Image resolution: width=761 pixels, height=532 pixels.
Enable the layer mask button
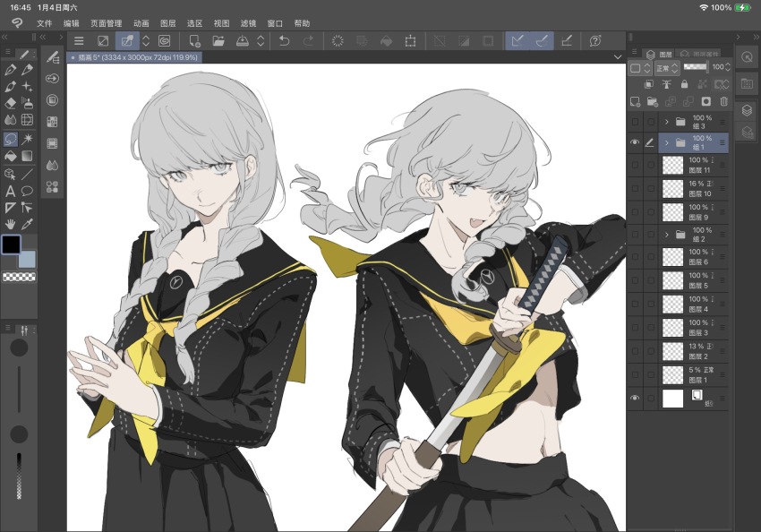tap(706, 101)
